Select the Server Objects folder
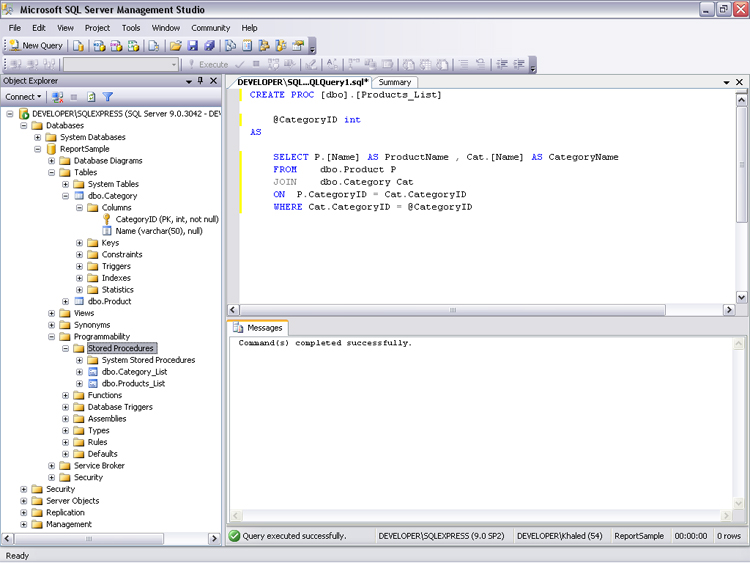This screenshot has width=750, height=563. click(x=73, y=501)
